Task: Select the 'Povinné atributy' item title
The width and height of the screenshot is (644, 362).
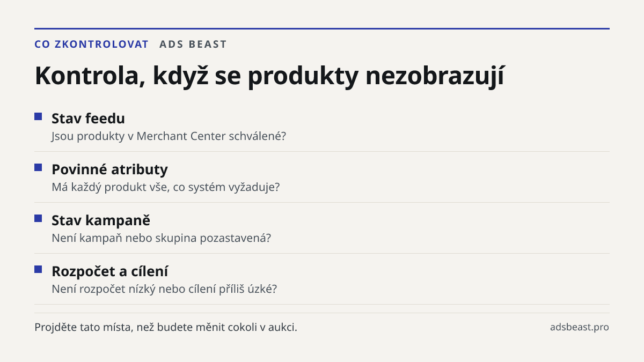Action: click(109, 169)
